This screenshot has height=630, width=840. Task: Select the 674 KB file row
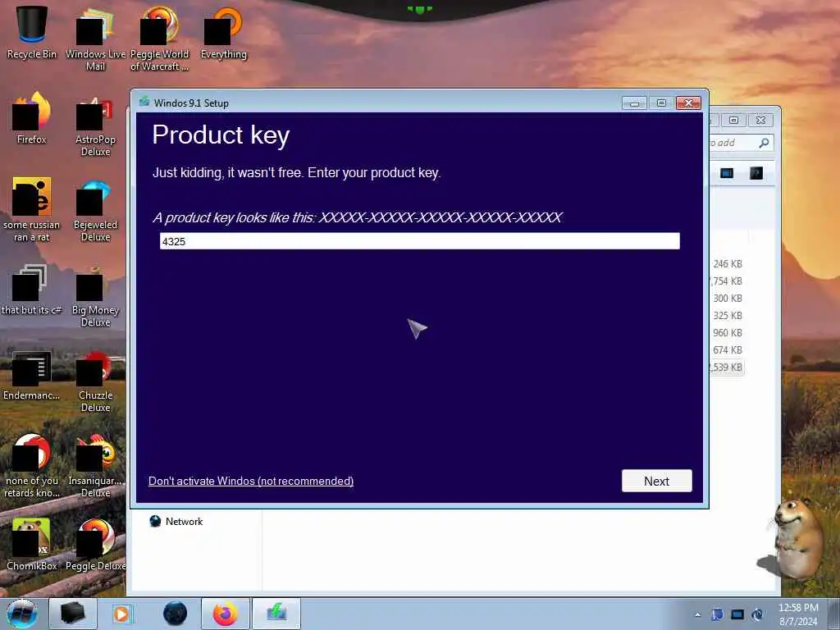(727, 349)
